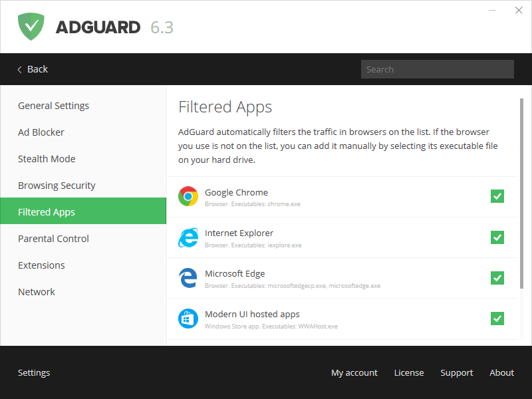Click the License link in footer
Viewport: 532px width, 399px height.
click(x=408, y=373)
